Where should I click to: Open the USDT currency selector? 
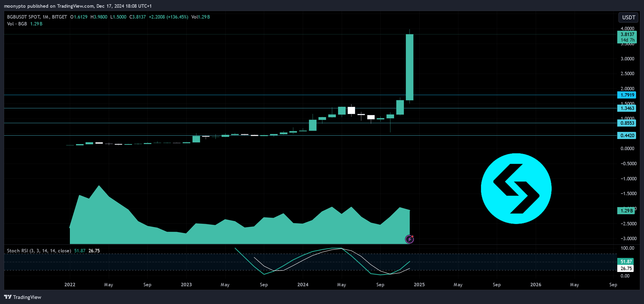tap(628, 17)
